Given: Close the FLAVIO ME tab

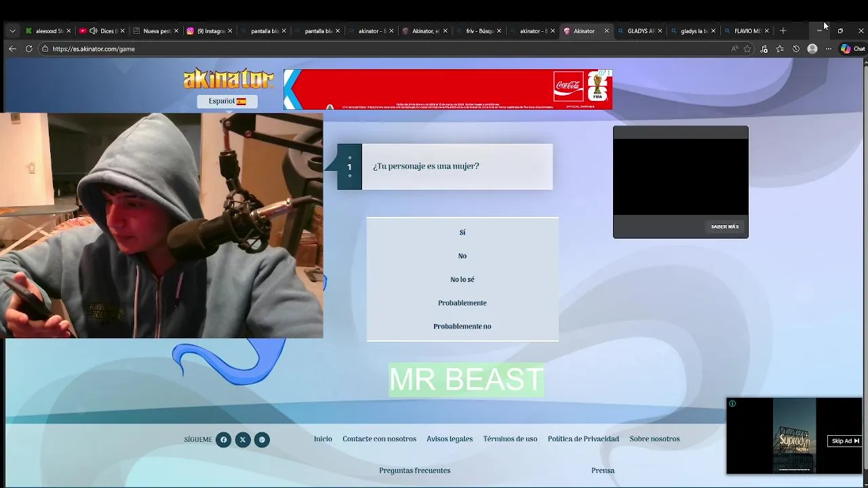Looking at the screenshot, I should [767, 31].
